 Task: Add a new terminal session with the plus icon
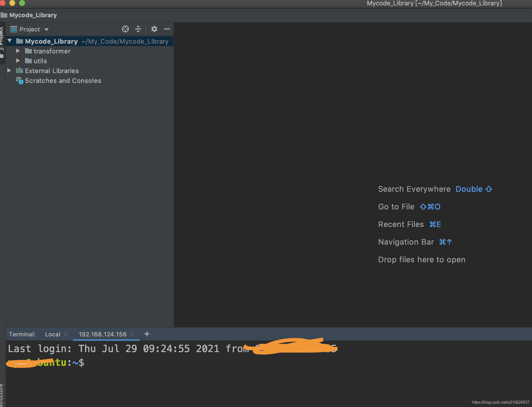(147, 334)
